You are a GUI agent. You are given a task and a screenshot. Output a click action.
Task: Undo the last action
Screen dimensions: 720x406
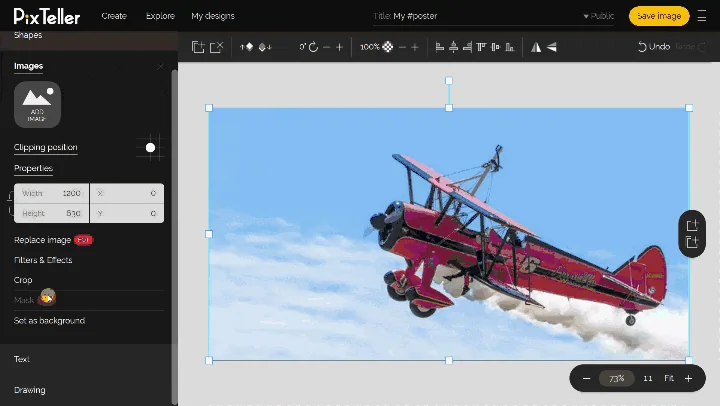(654, 47)
